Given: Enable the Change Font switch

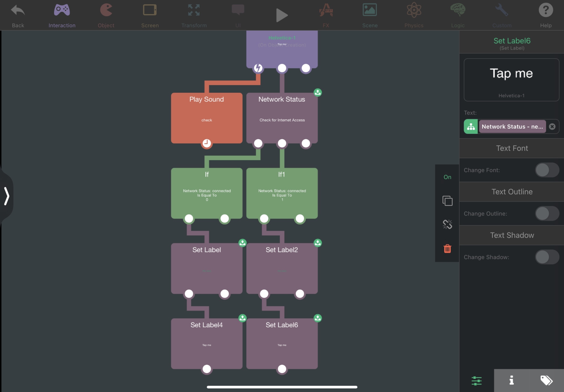Looking at the screenshot, I should click(547, 170).
